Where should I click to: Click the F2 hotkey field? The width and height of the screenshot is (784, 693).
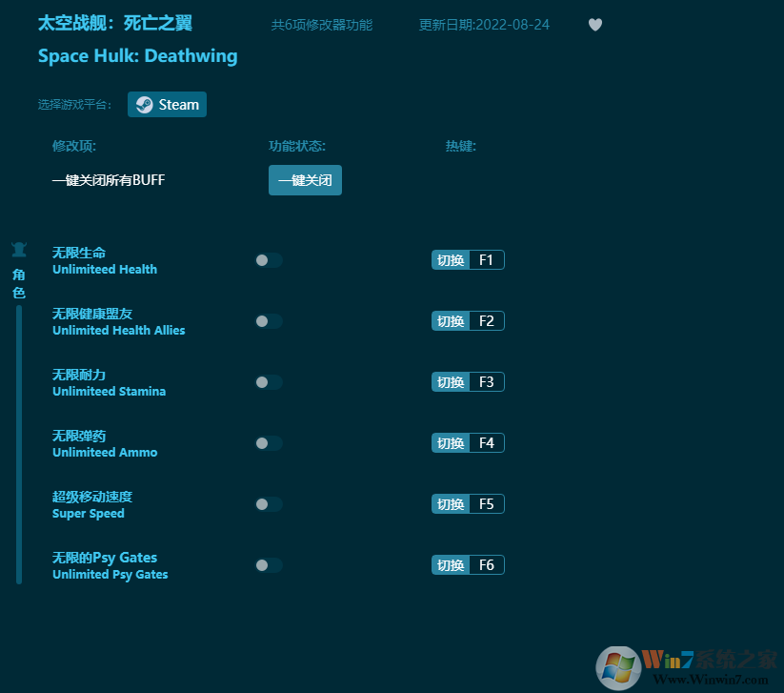(x=487, y=321)
